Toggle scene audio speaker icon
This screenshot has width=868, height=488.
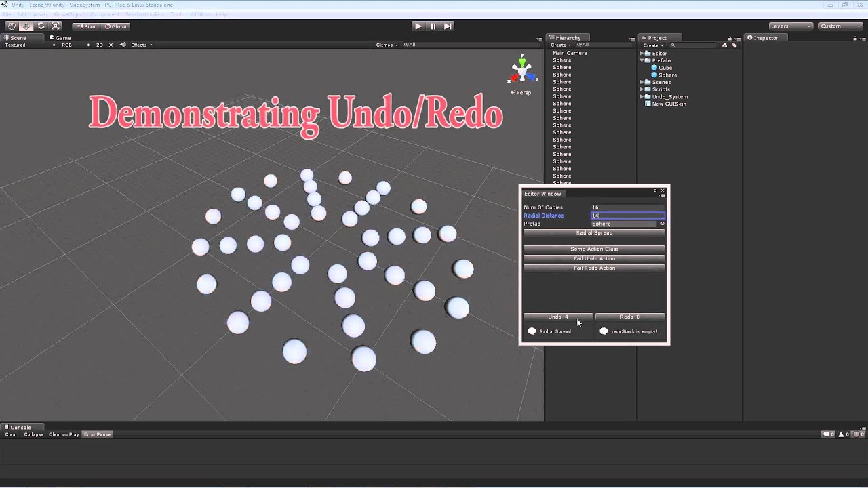coord(123,45)
